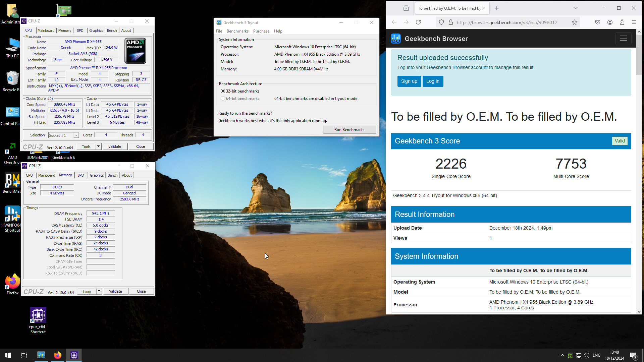Close the Geekbench result browser tab
644x362 pixels.
[x=484, y=8]
